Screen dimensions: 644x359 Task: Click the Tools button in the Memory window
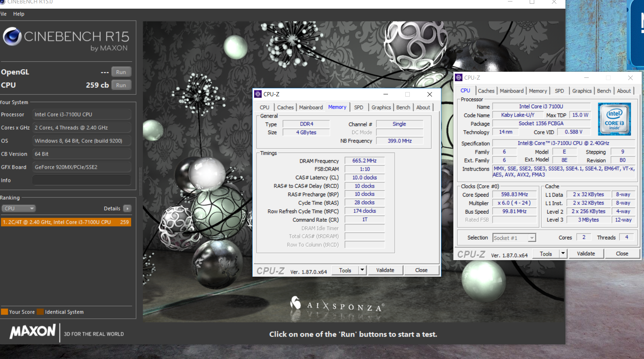[345, 270]
